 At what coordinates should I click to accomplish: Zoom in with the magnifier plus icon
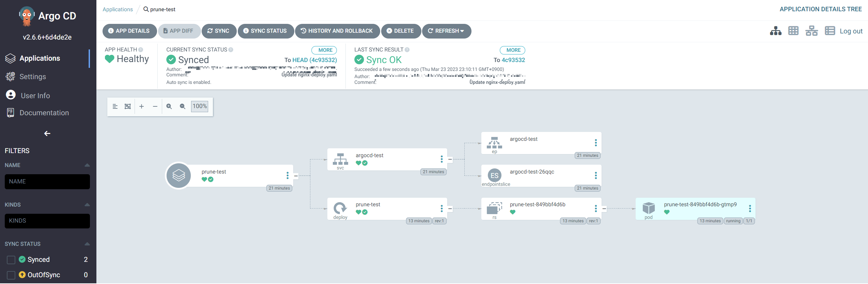(169, 106)
